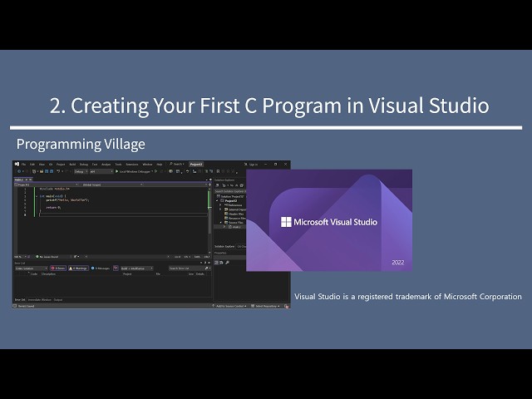Open the File menu
532x399 pixels.
[x=24, y=165]
